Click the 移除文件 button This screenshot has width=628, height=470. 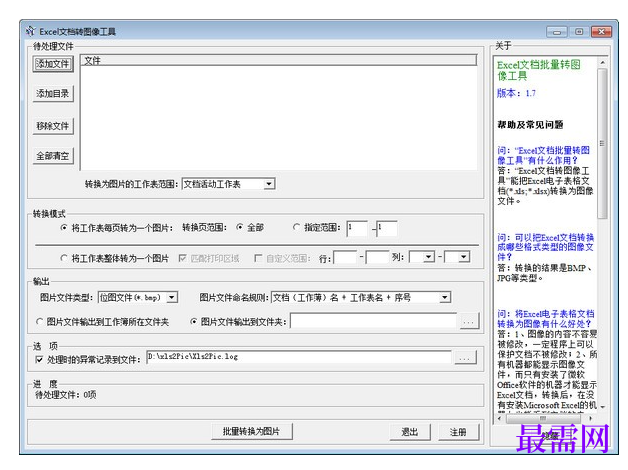pos(53,126)
